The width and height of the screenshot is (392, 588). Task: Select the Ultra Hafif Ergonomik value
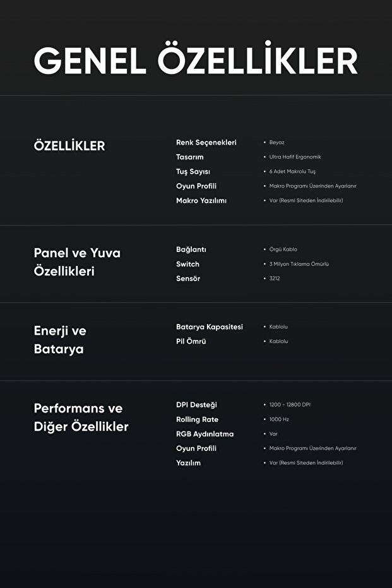[x=295, y=157]
